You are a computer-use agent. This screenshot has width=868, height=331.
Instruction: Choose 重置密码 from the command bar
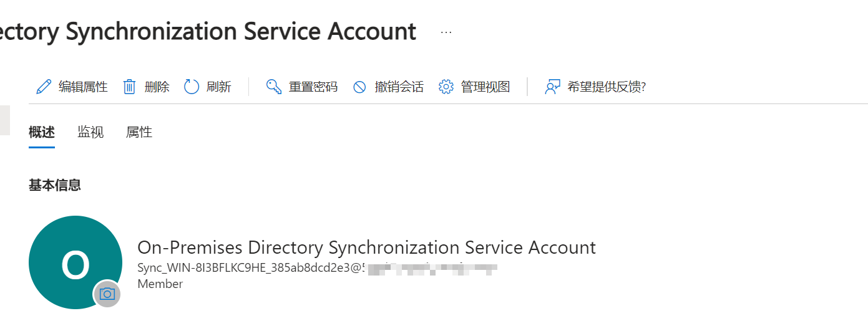click(x=313, y=87)
